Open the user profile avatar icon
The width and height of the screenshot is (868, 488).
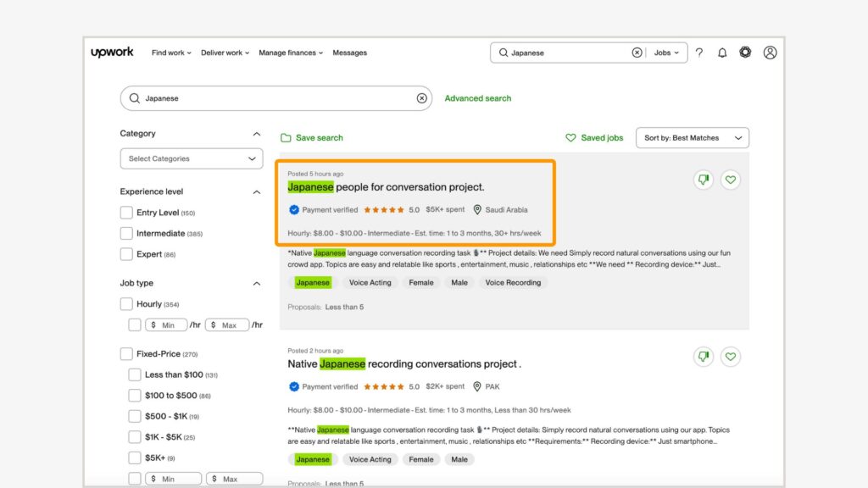pyautogui.click(x=770, y=53)
